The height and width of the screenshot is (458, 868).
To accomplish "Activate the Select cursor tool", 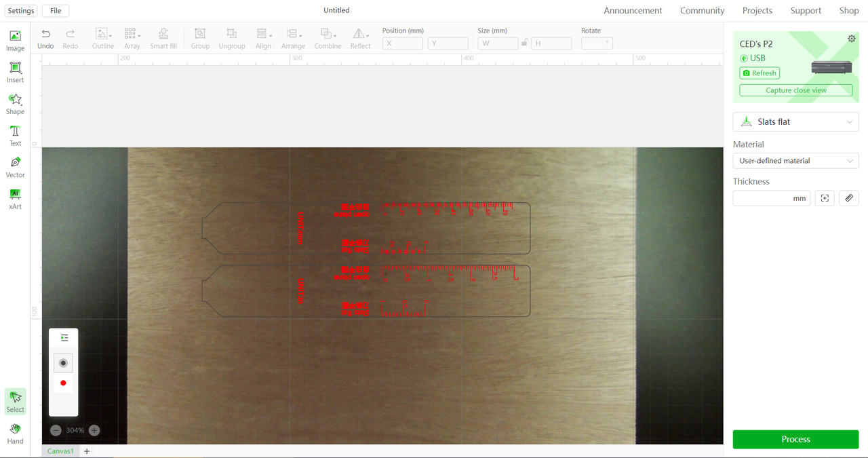I will tap(15, 402).
